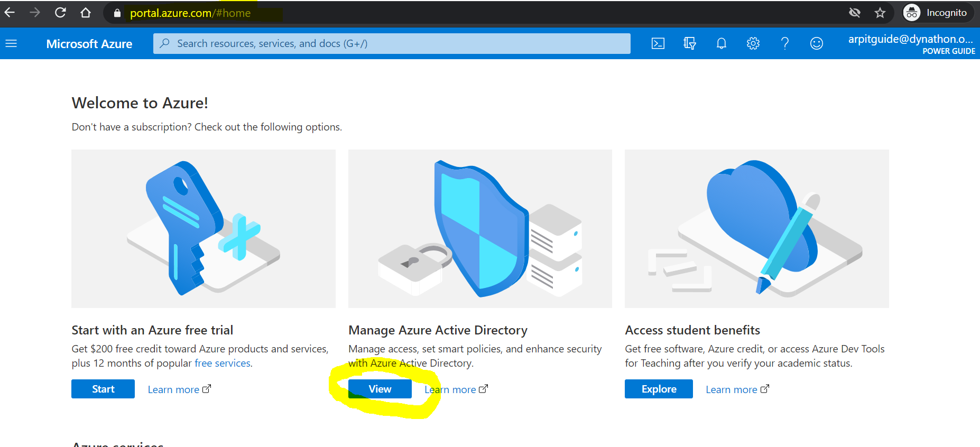Click the POWER GUIDE directory label

(x=949, y=51)
